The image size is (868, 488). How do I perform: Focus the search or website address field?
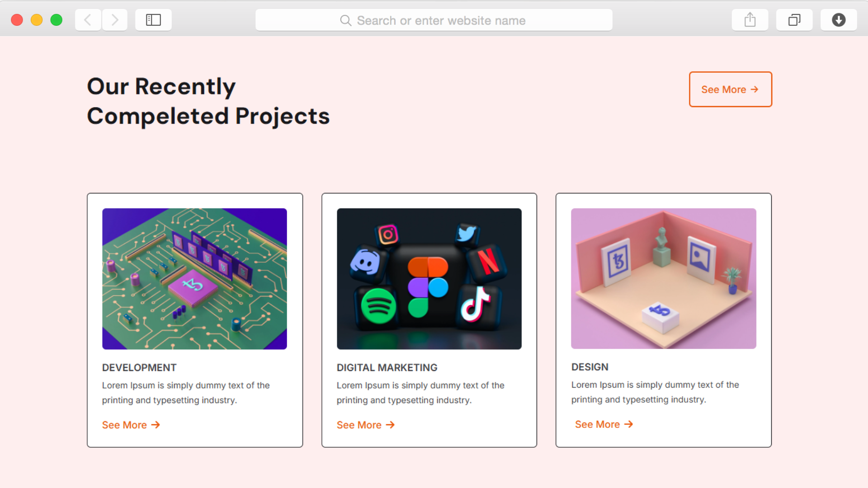(434, 20)
